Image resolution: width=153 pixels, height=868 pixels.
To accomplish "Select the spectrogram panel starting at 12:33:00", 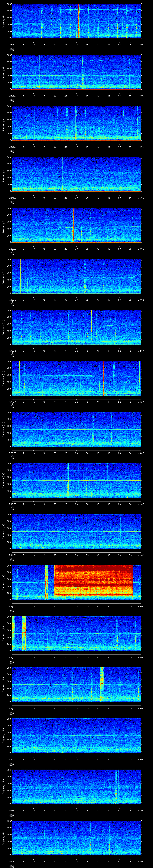I will click(x=76, y=123).
